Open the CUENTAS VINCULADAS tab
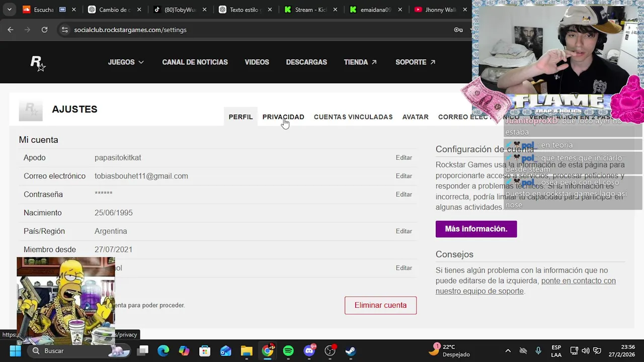Screen dimensions: 644x362 tap(353, 117)
